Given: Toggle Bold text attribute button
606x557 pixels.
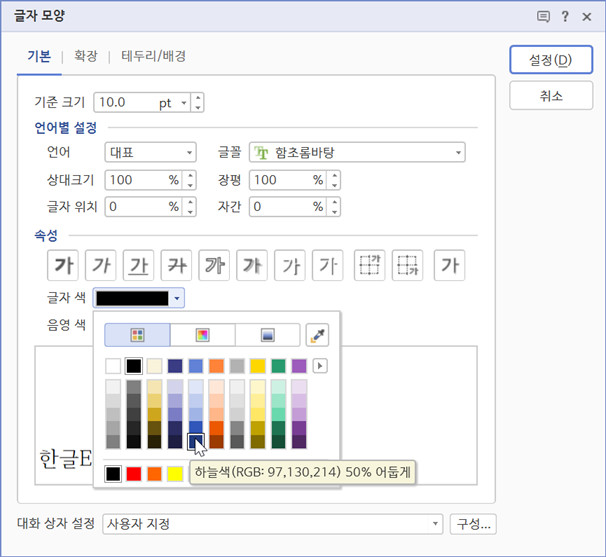Looking at the screenshot, I should click(63, 265).
